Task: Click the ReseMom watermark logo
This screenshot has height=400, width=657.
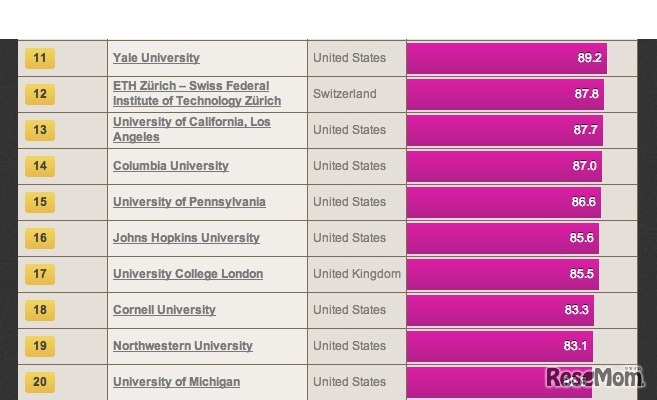Action: (x=595, y=377)
